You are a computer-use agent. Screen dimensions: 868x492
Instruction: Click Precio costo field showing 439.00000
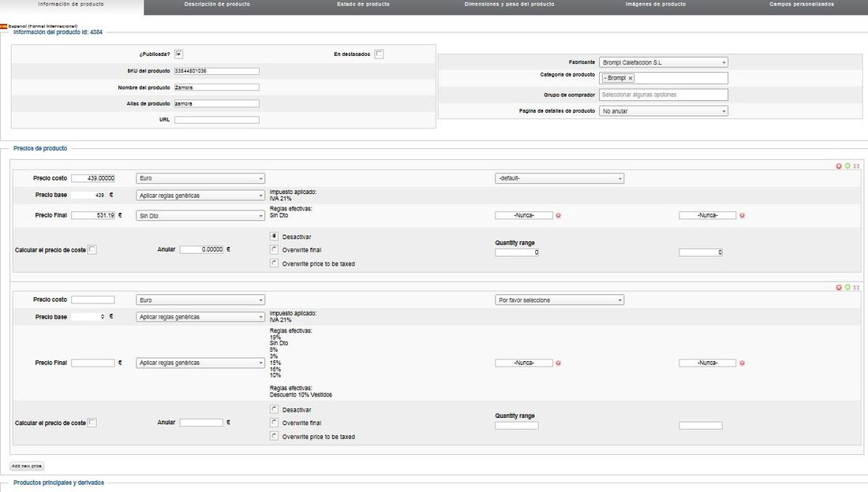[x=93, y=178]
